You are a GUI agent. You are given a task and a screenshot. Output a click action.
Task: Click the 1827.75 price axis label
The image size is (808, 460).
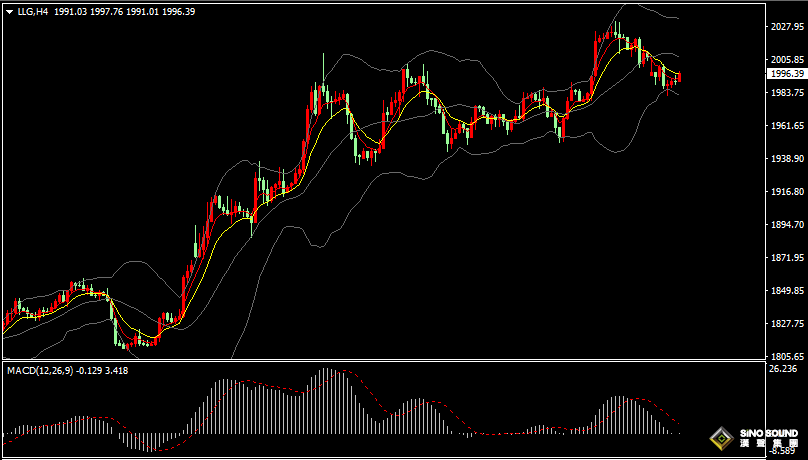click(785, 324)
